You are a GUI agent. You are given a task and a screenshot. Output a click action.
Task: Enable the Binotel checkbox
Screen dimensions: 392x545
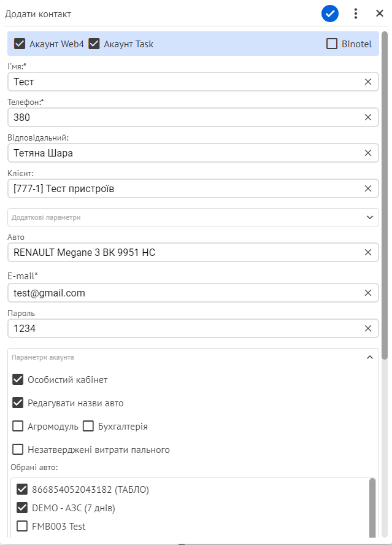tap(332, 44)
